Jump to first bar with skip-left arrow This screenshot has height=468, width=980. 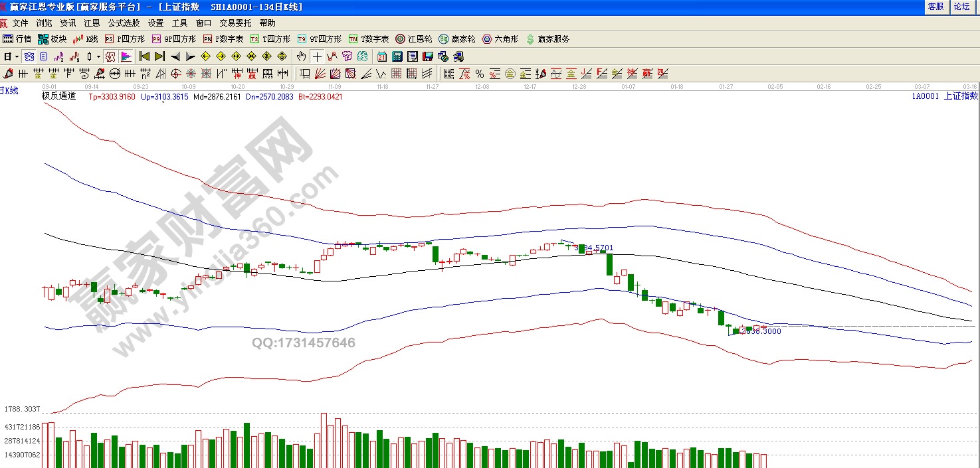(144, 56)
